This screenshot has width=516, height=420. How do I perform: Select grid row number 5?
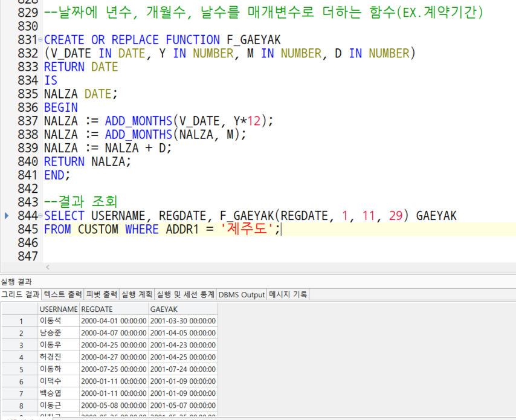(21, 369)
